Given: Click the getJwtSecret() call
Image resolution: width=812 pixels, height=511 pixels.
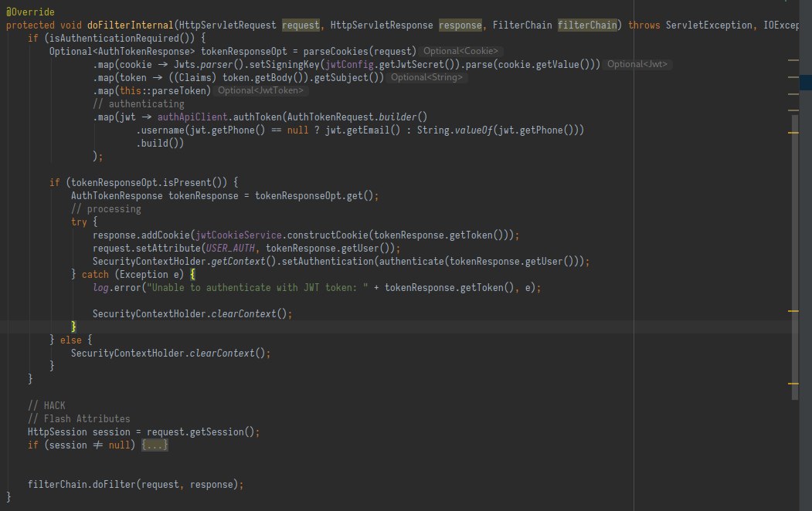Looking at the screenshot, I should [x=416, y=65].
